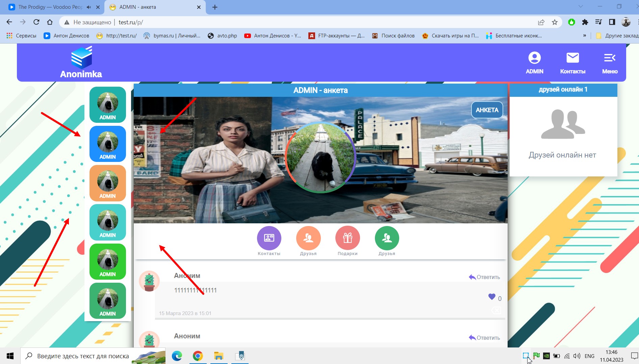Click the АНКЕТА button on cover
Image resolution: width=639 pixels, height=364 pixels.
point(487,110)
